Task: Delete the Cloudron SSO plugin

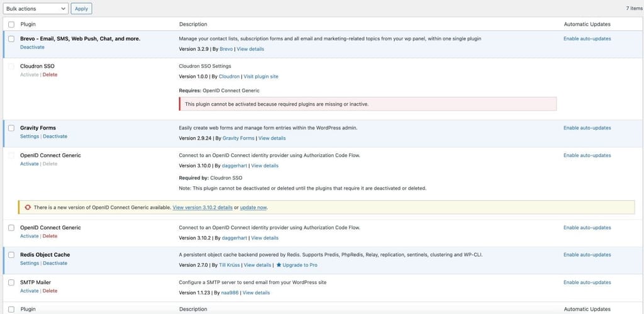Action: (x=50, y=74)
